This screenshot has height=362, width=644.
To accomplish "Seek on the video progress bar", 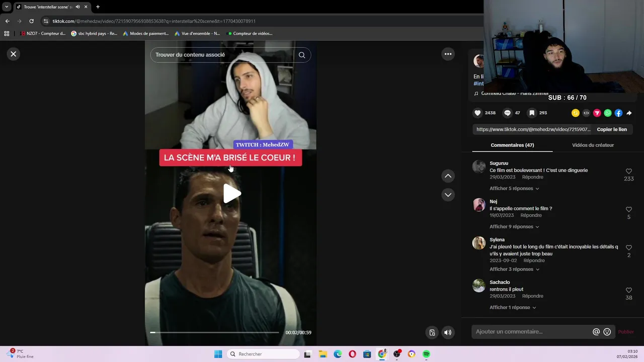I will [x=214, y=332].
